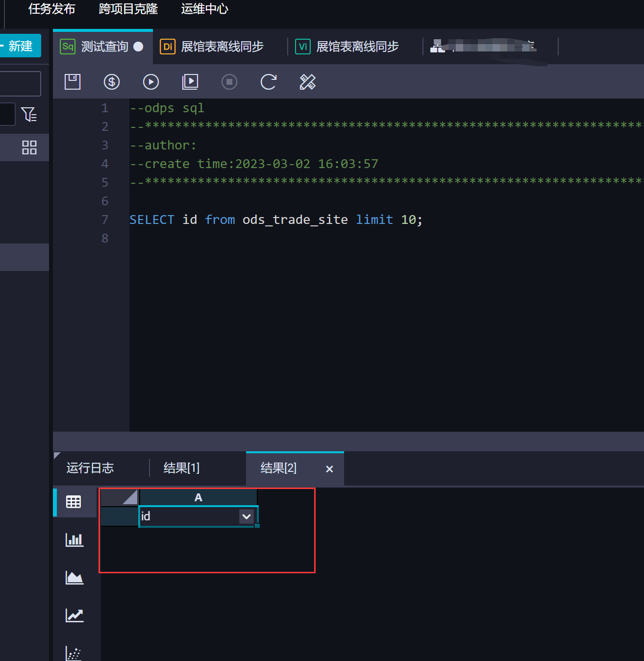This screenshot has width=644, height=661.
Task: Open the id cell dropdown arrow
Action: point(247,516)
